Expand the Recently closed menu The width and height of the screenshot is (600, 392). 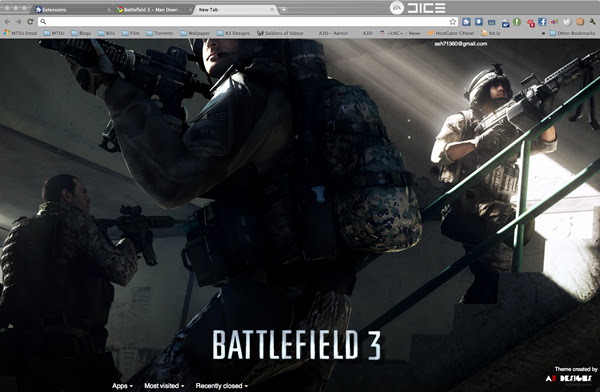pos(222,386)
